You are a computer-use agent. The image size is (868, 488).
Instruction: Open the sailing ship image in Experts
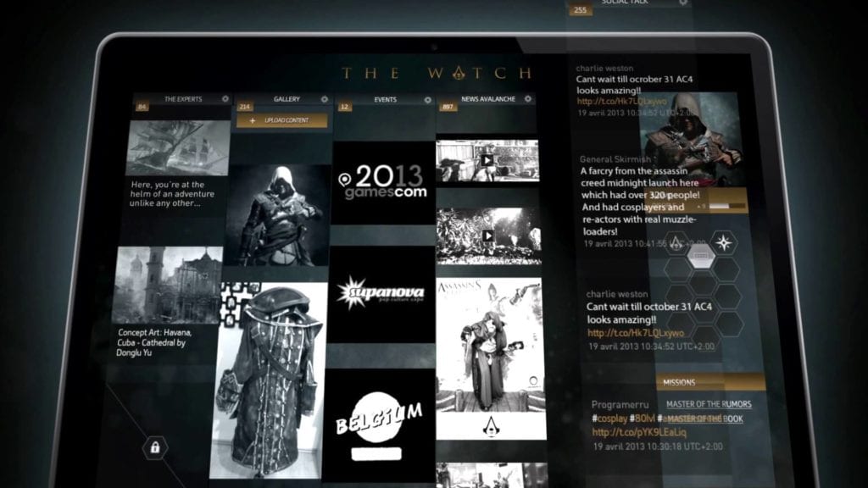177,147
